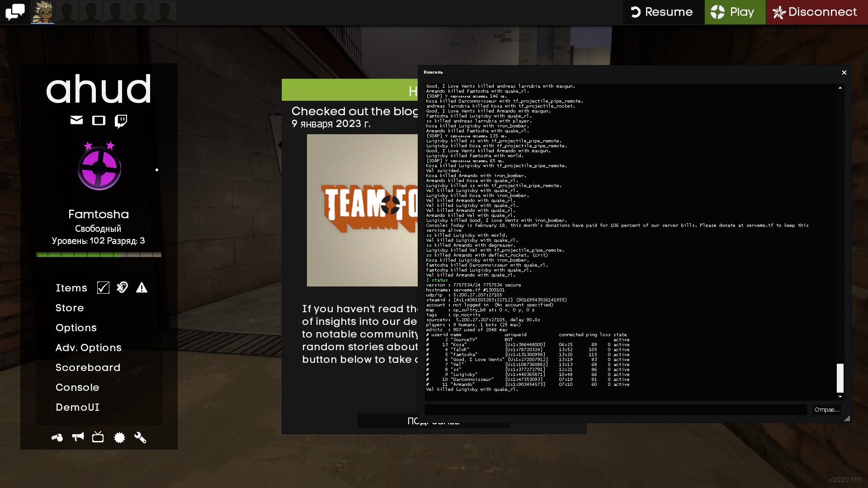The image size is (868, 488).
Task: Close the console window with the X
Action: [x=844, y=72]
